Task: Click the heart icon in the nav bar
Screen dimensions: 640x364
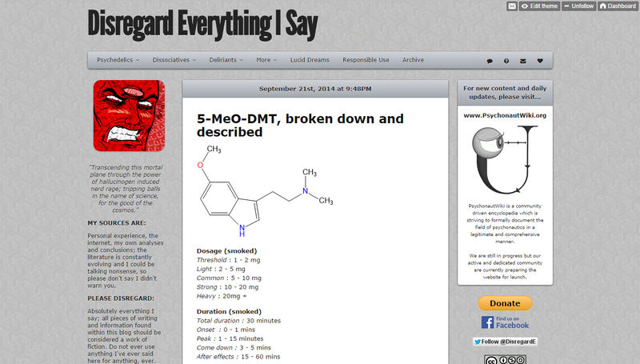Action: (x=540, y=61)
